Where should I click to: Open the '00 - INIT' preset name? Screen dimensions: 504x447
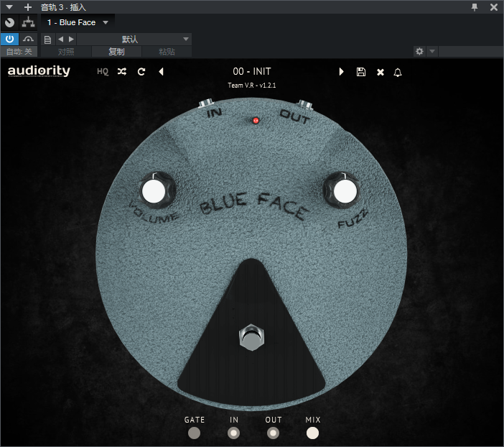pyautogui.click(x=252, y=71)
